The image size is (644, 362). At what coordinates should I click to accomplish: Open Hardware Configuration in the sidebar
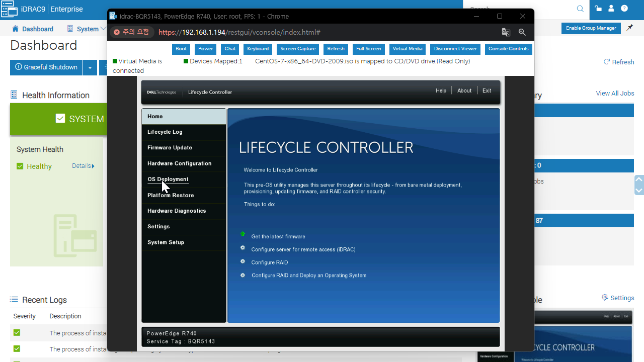184,163
